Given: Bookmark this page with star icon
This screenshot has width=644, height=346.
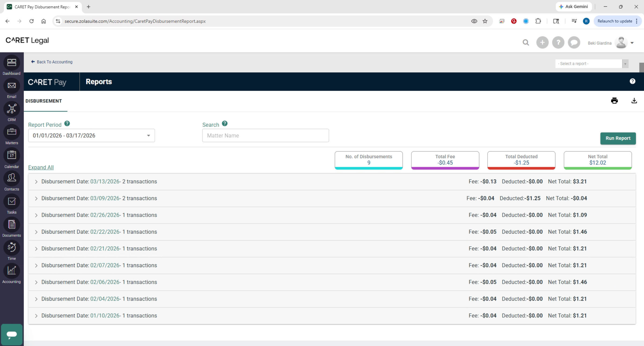Looking at the screenshot, I should (x=485, y=21).
